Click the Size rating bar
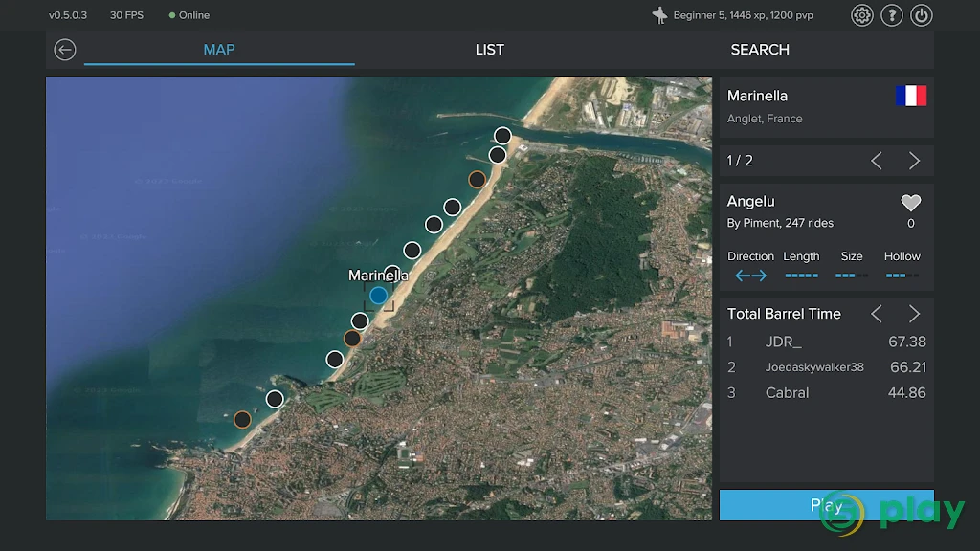Image resolution: width=980 pixels, height=551 pixels. click(x=851, y=275)
